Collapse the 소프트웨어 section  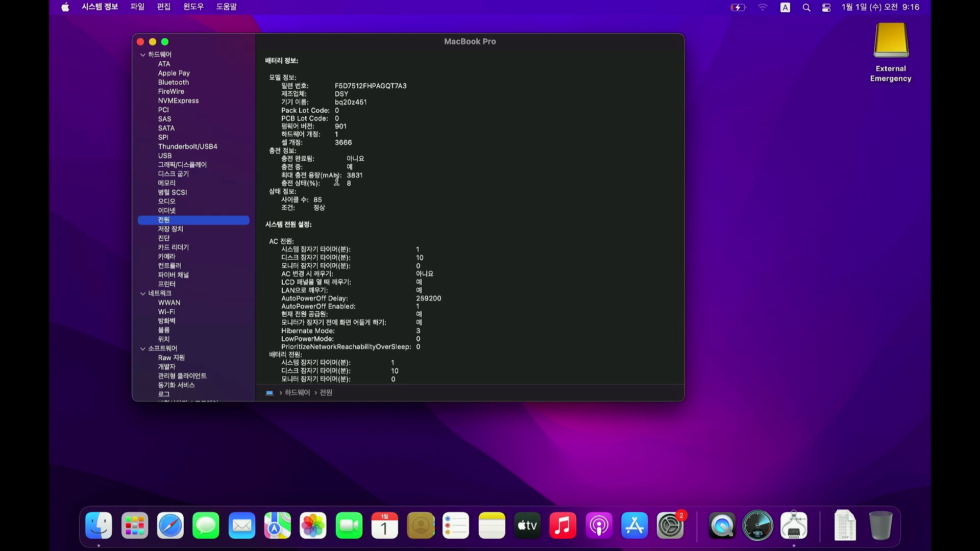pyautogui.click(x=143, y=348)
